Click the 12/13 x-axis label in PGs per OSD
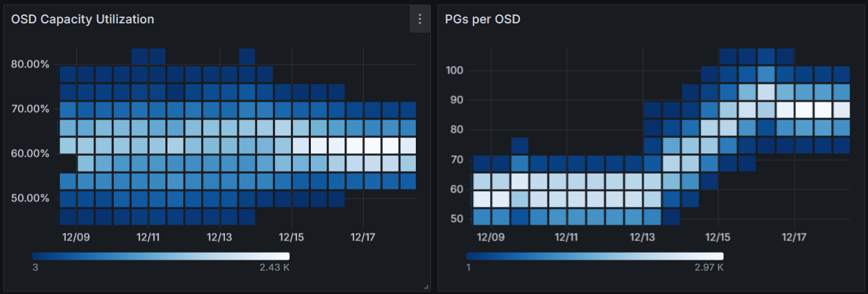 coord(642,237)
